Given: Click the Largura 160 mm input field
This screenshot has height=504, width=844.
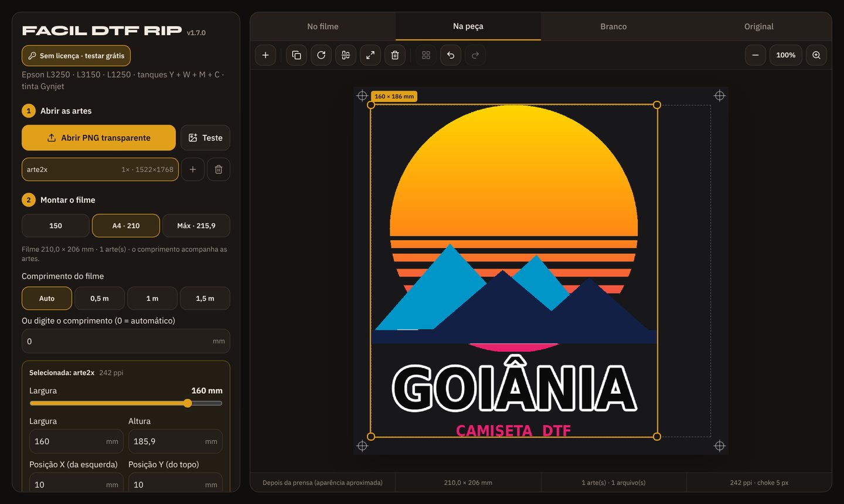Looking at the screenshot, I should (76, 441).
